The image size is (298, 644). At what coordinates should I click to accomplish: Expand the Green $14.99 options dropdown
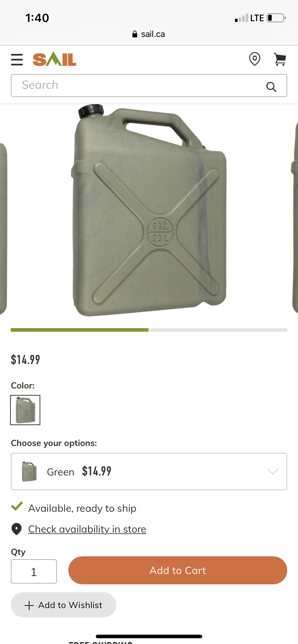click(149, 471)
